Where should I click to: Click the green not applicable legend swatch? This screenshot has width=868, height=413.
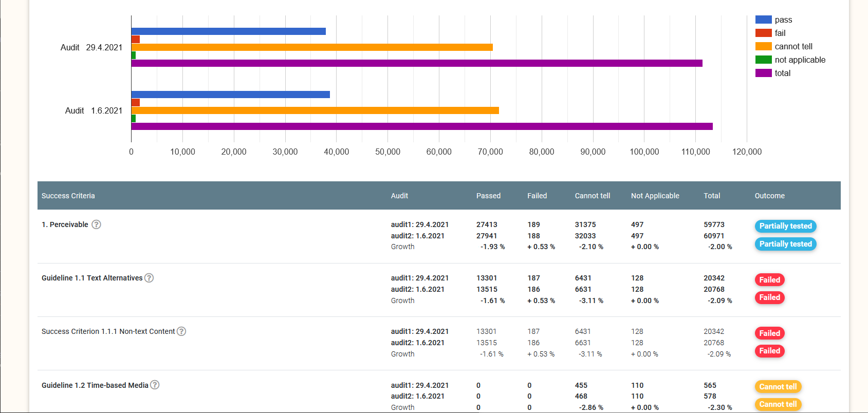pyautogui.click(x=764, y=60)
